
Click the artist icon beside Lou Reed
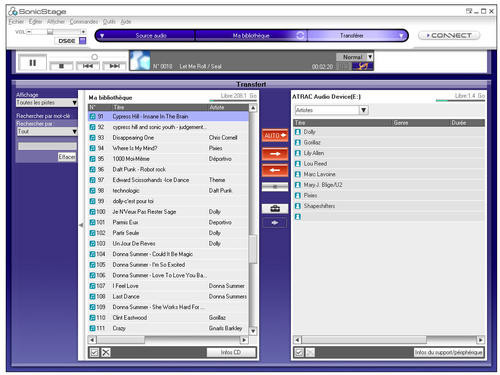point(298,164)
